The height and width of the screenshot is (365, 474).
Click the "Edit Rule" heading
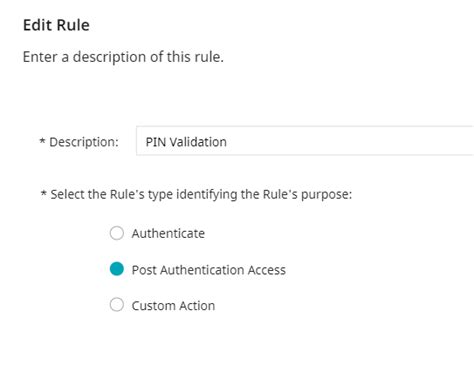coord(56,25)
